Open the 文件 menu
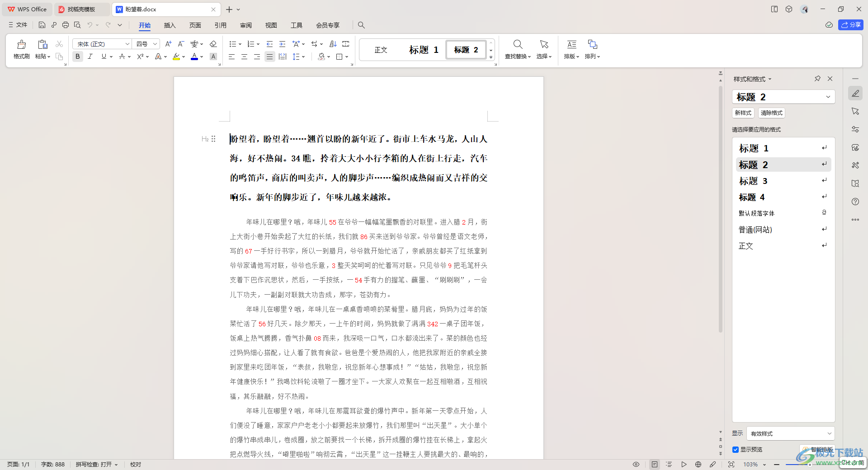The height and width of the screenshot is (470, 868). coord(18,25)
